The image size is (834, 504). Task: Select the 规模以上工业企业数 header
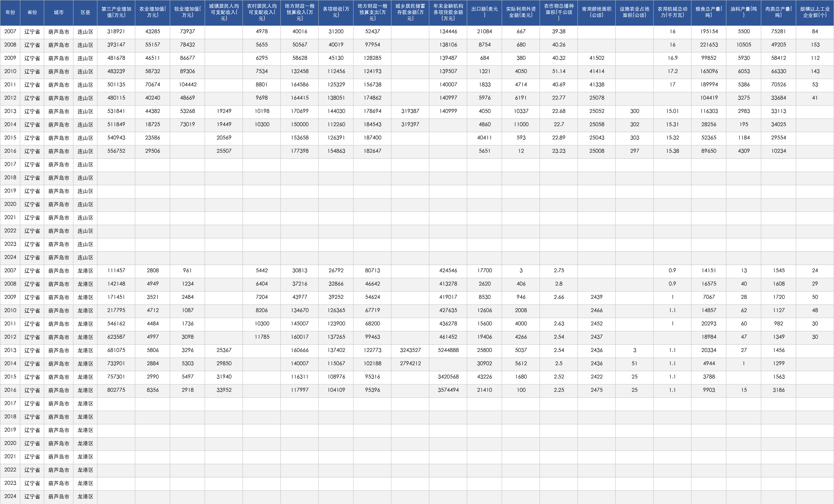pyautogui.click(x=815, y=13)
